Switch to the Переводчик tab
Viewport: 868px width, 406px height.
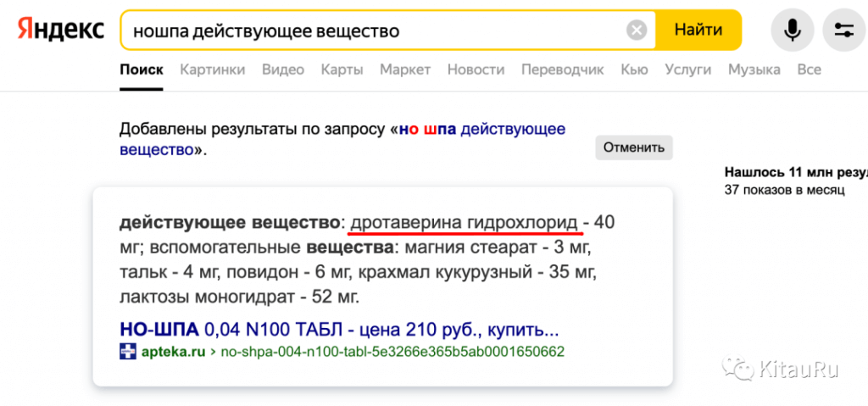pos(563,70)
